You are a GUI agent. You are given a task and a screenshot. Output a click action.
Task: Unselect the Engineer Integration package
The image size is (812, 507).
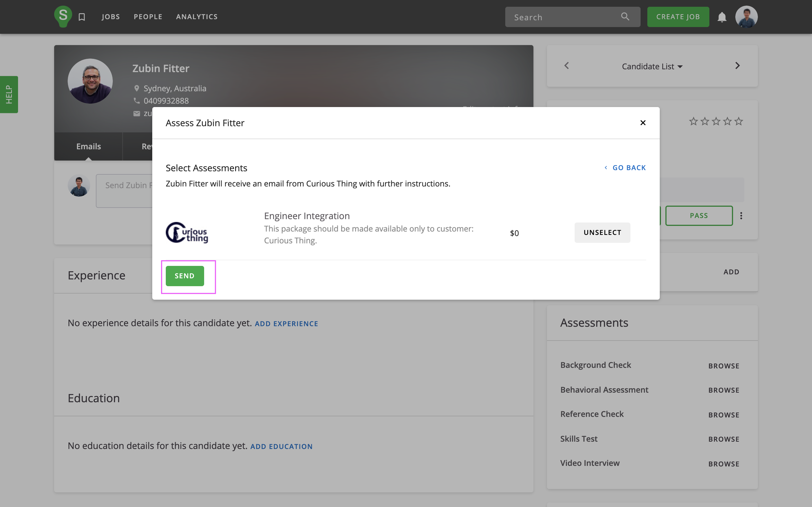602,232
